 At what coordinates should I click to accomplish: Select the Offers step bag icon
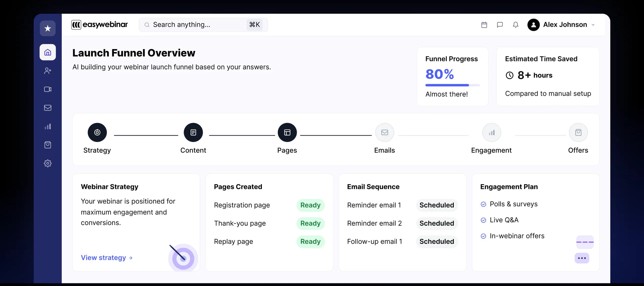click(x=578, y=132)
